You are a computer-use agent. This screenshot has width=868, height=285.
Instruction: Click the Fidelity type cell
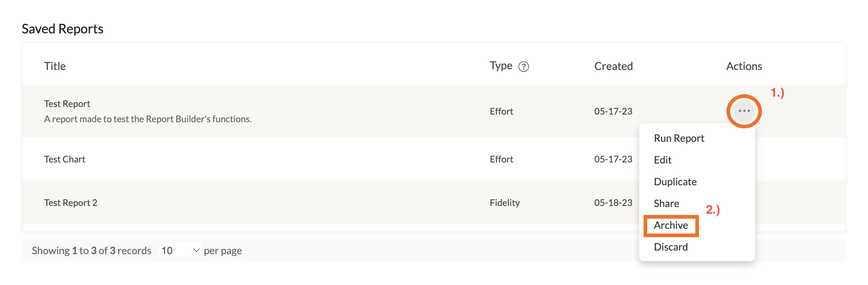[x=505, y=203]
